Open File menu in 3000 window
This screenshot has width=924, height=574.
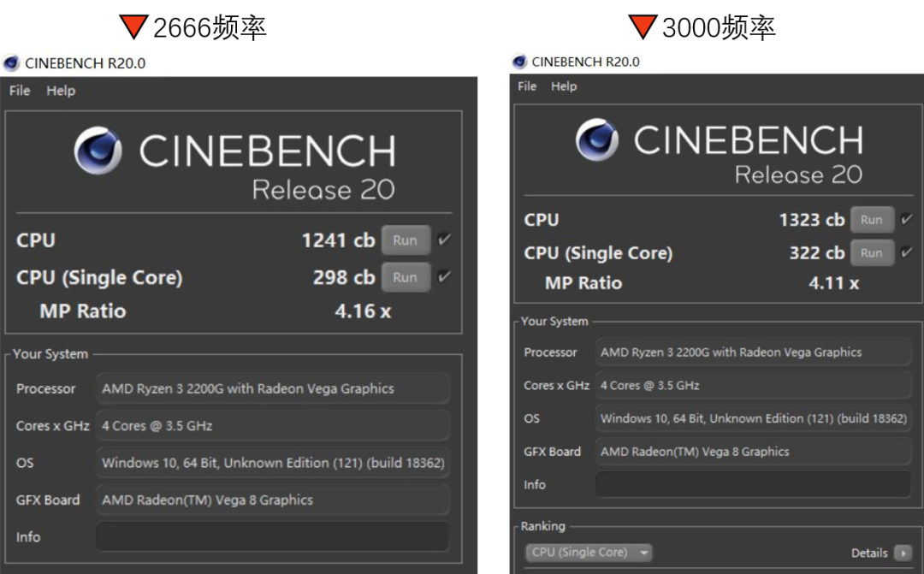pos(527,86)
